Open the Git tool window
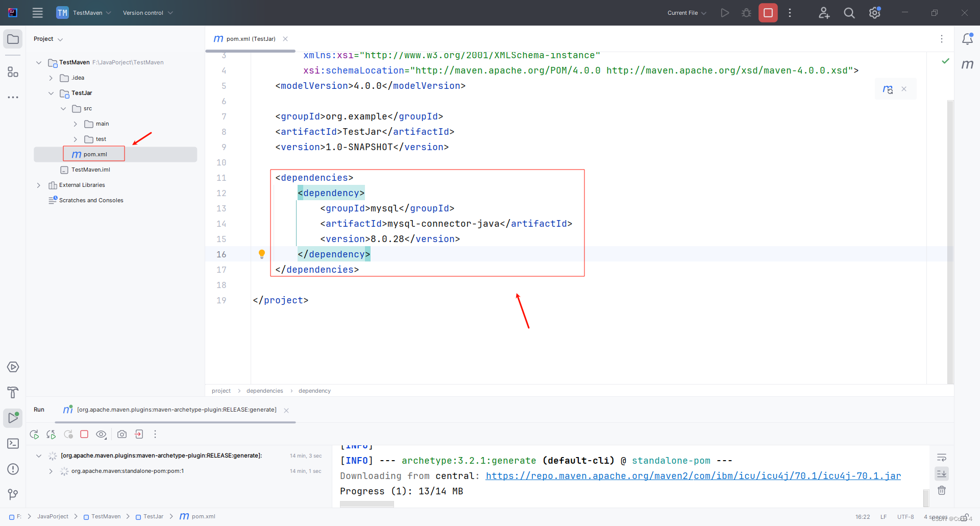 click(x=13, y=494)
